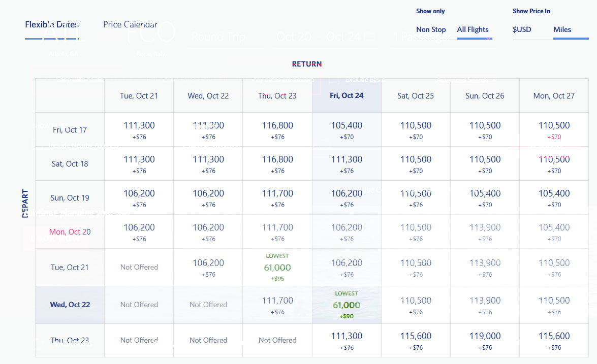This screenshot has height=364, width=597.
Task: Pick the 105,400 fare departing Fri, Oct 17
Action: coord(347,130)
